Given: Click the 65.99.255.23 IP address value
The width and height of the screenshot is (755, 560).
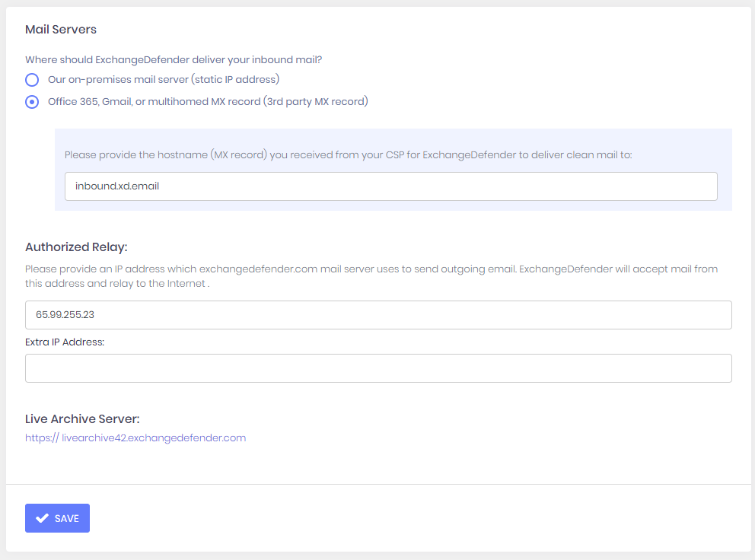Looking at the screenshot, I should [x=59, y=314].
